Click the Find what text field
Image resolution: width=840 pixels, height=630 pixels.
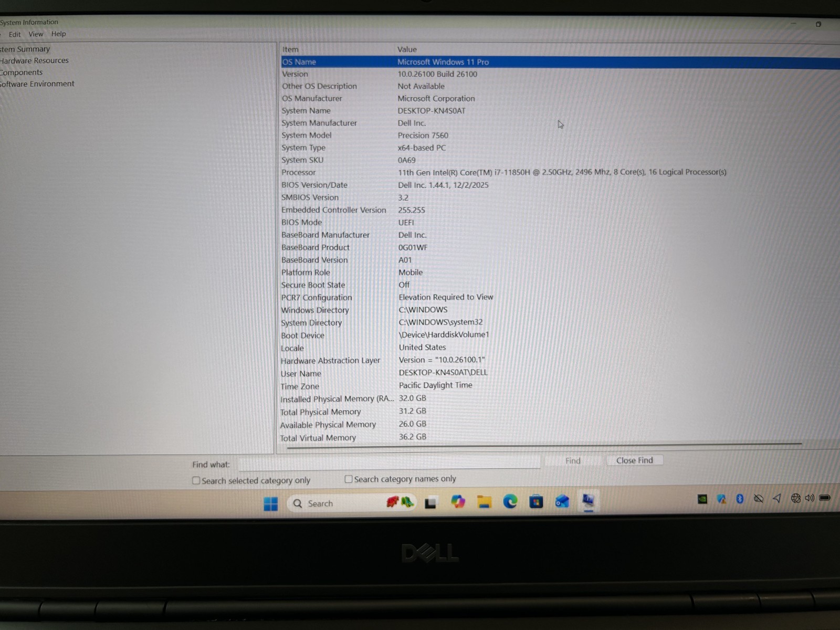point(389,463)
